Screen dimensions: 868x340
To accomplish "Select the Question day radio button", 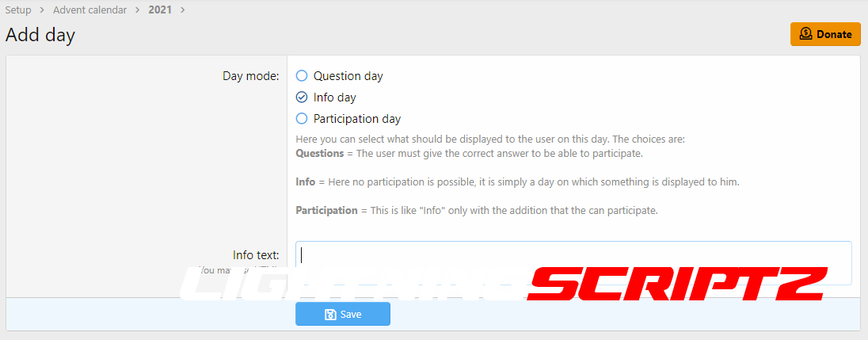I will [302, 76].
